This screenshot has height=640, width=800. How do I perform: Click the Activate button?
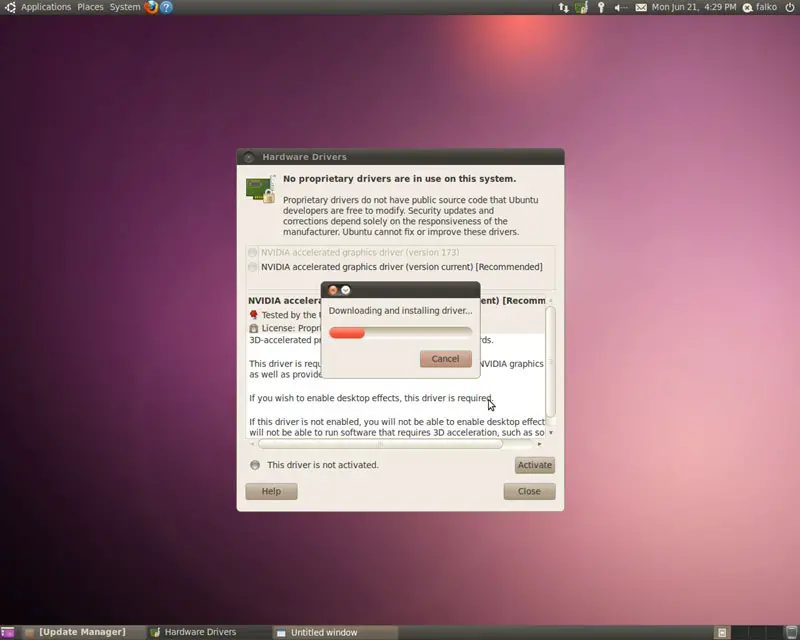535,465
